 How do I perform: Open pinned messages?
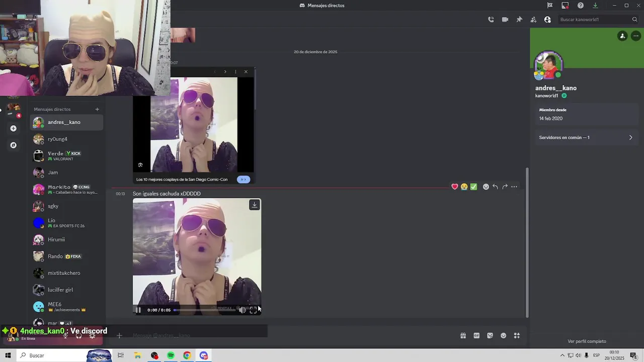[x=519, y=20]
